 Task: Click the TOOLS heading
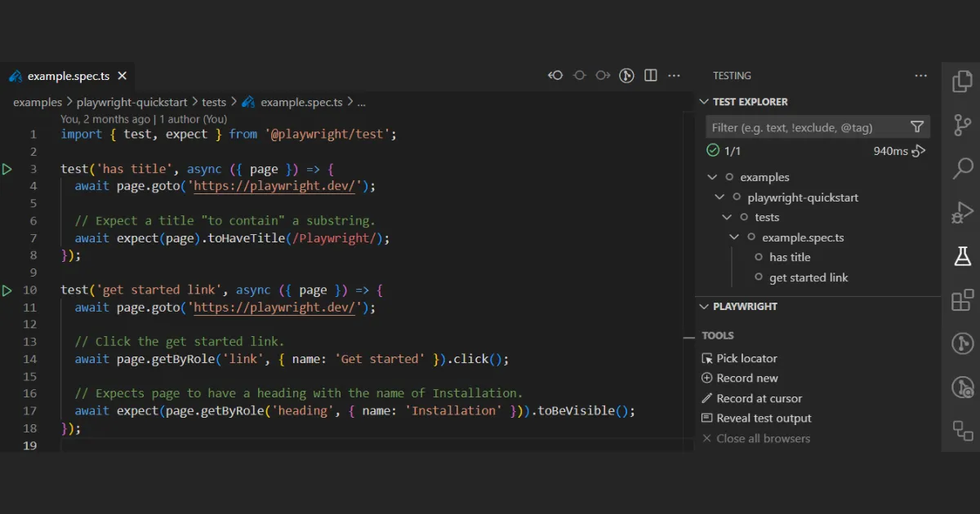718,335
